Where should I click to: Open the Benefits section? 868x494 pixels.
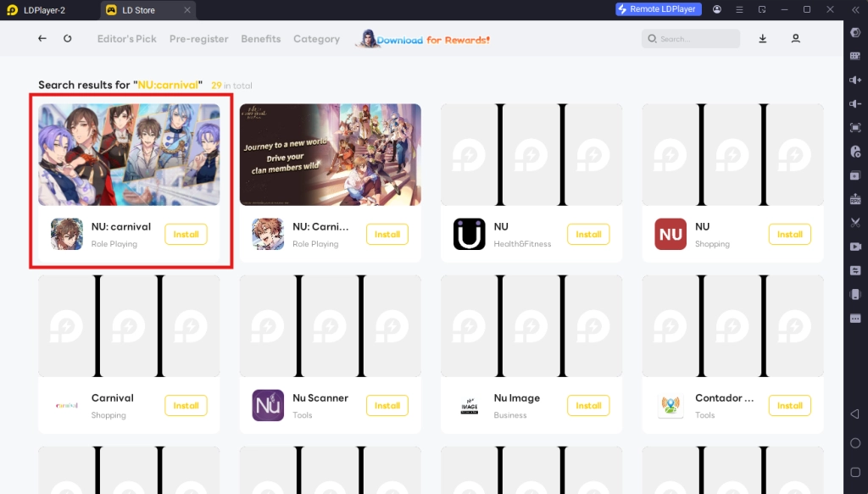point(261,39)
